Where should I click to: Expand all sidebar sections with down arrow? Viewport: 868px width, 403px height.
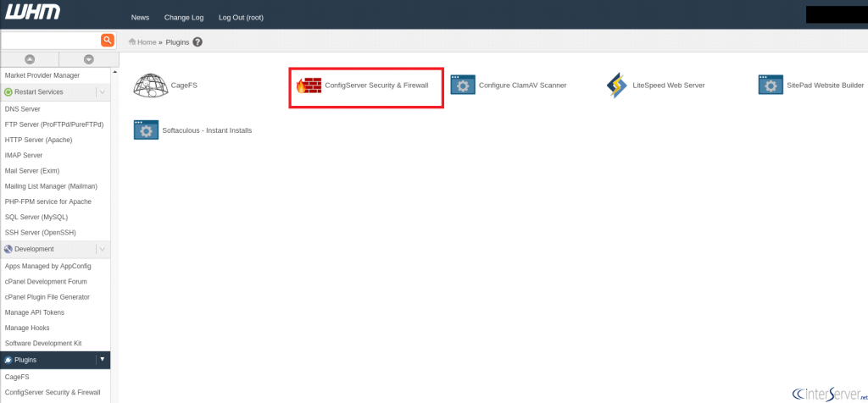coord(88,59)
